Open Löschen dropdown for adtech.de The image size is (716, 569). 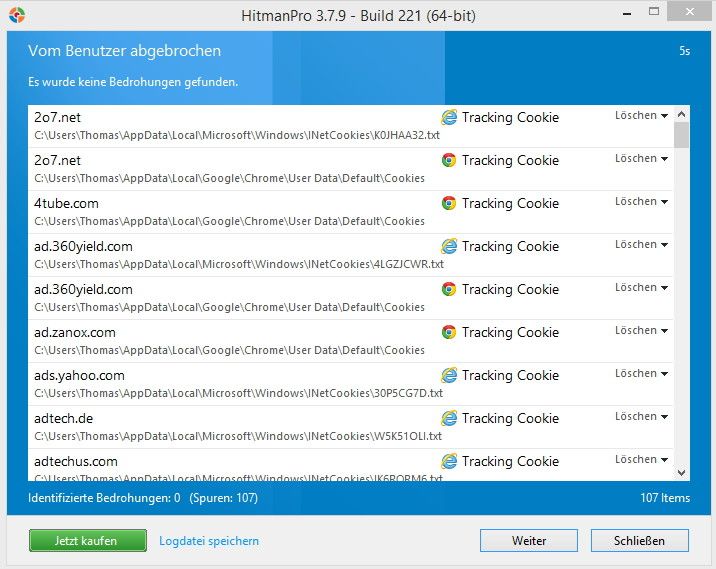641,416
